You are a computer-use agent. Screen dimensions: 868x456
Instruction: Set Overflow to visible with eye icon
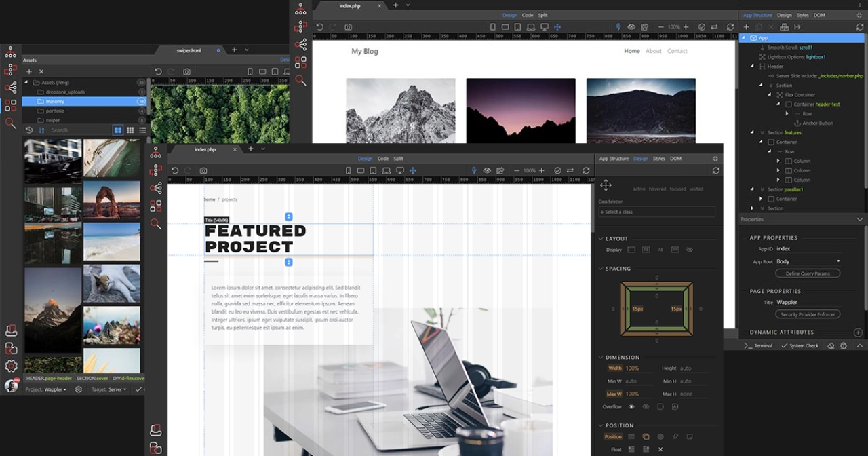631,406
